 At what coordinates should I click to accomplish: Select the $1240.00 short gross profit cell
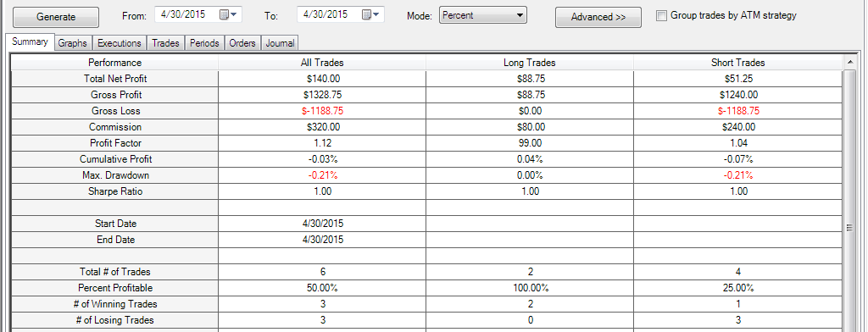(x=738, y=95)
